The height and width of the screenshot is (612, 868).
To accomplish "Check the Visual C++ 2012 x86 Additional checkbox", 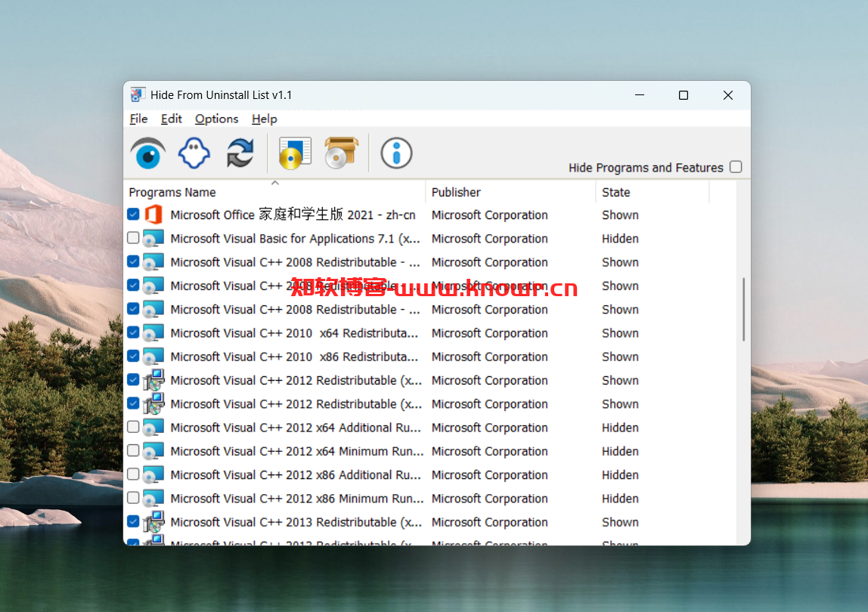I will coord(133,474).
